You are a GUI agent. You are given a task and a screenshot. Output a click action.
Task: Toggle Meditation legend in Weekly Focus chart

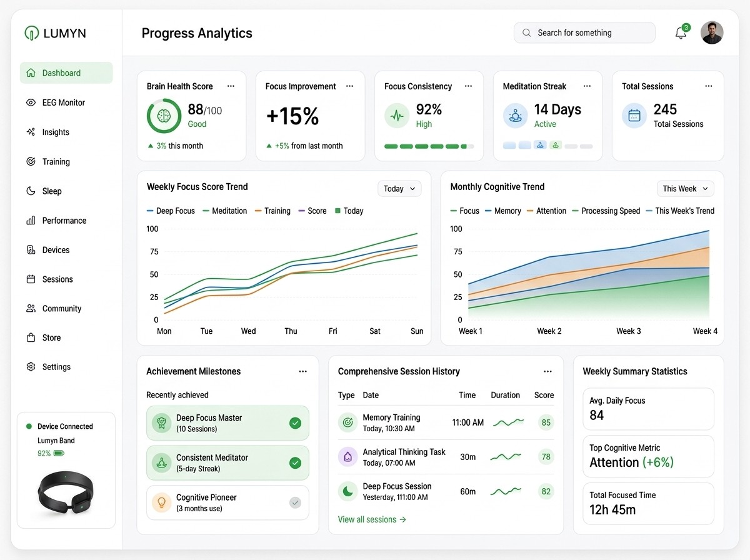[225, 211]
